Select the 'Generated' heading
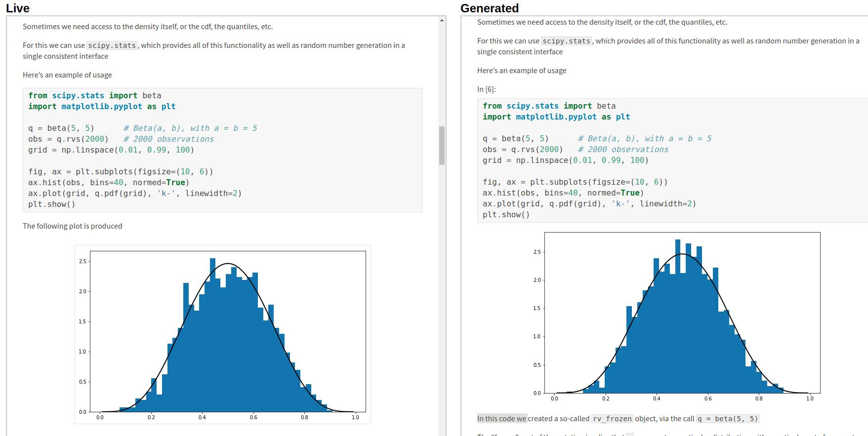 click(x=490, y=8)
